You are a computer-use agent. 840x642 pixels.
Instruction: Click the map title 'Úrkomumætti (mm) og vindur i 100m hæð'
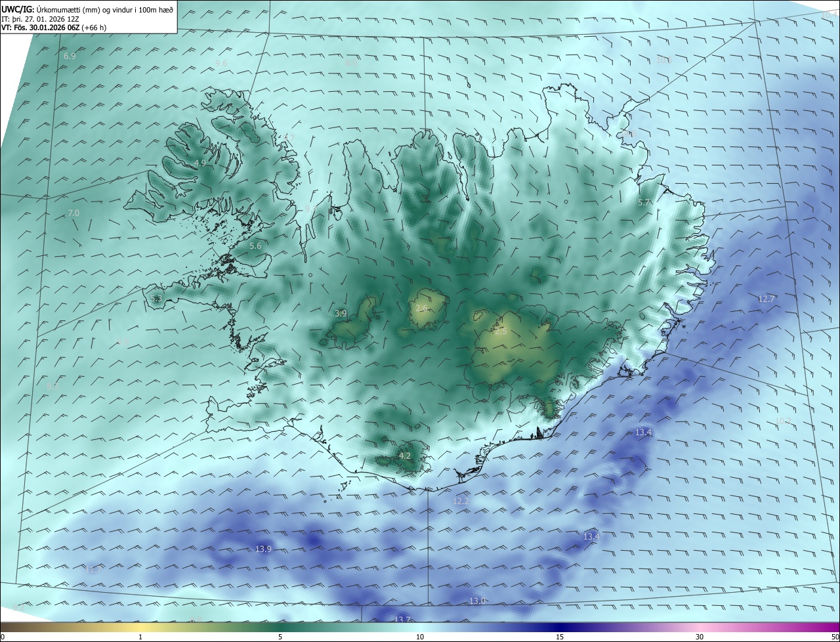coord(104,9)
